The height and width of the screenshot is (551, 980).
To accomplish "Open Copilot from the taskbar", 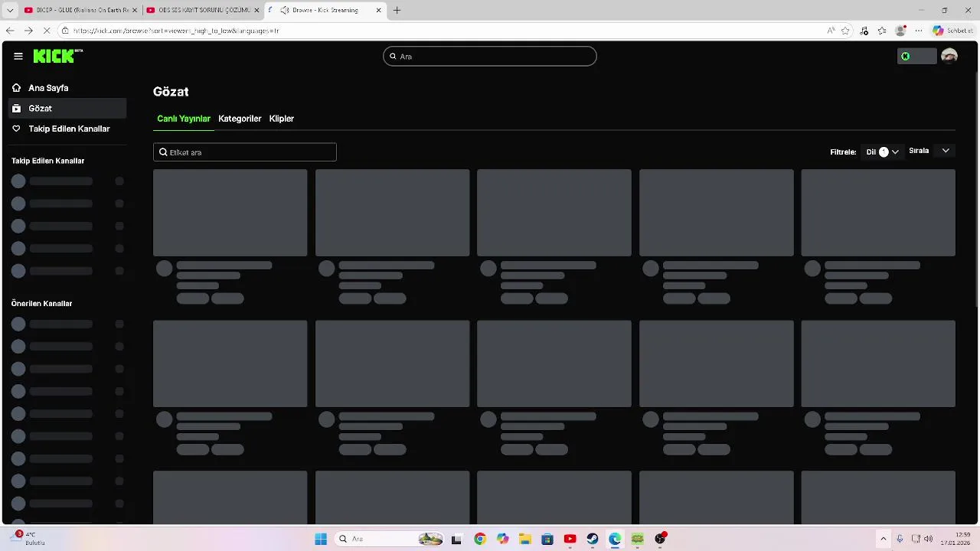I will tap(502, 539).
